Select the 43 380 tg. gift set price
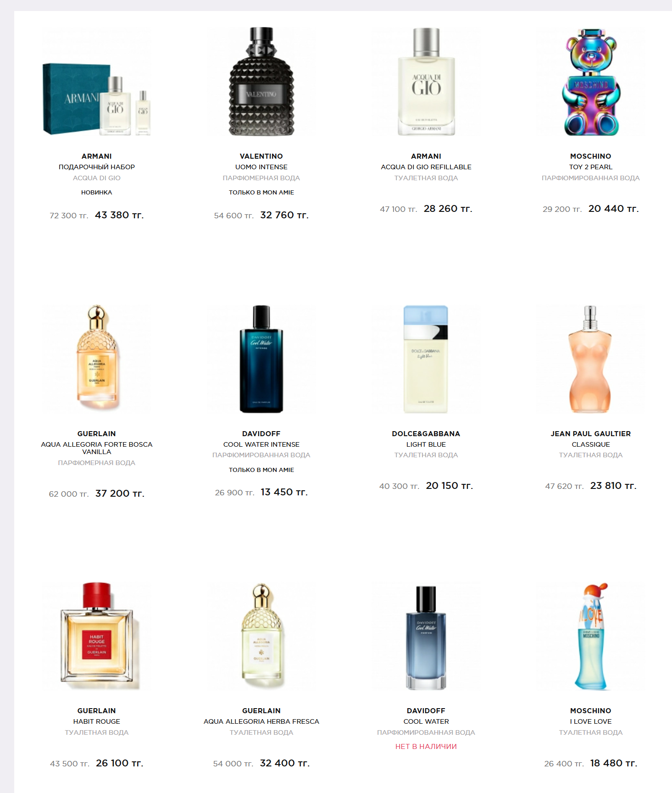 pyautogui.click(x=119, y=215)
